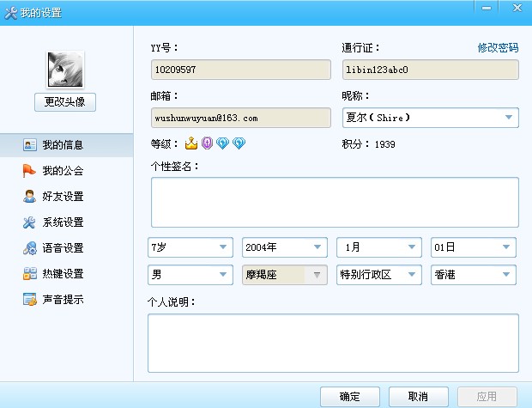The height and width of the screenshot is (408, 532).
Task: Click the 更改头像 button
Action: tap(65, 102)
